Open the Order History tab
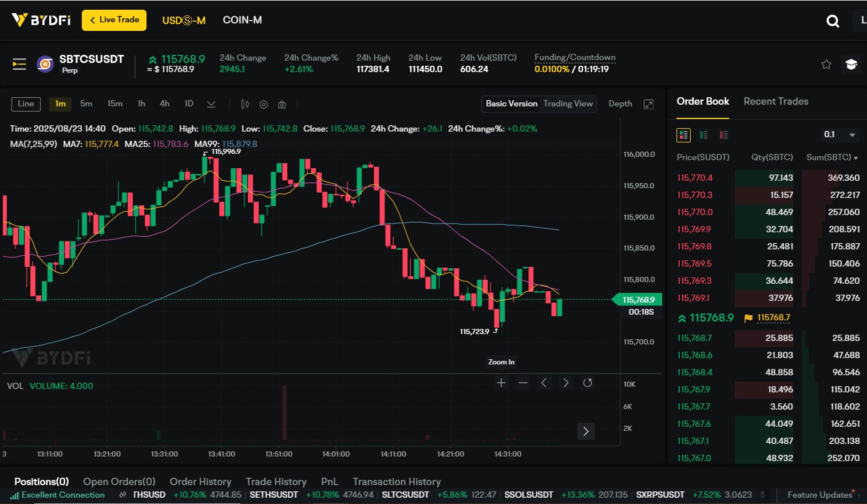Screen dimensions: 867x504 [200, 482]
